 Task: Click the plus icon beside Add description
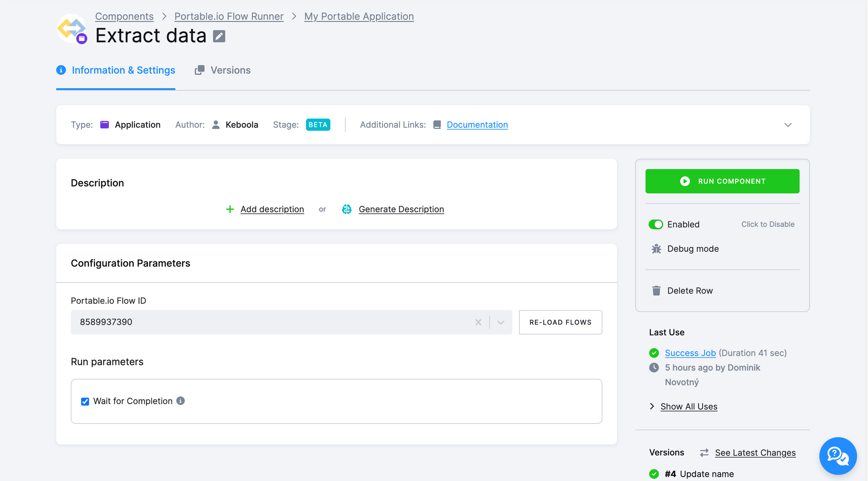[x=230, y=209]
